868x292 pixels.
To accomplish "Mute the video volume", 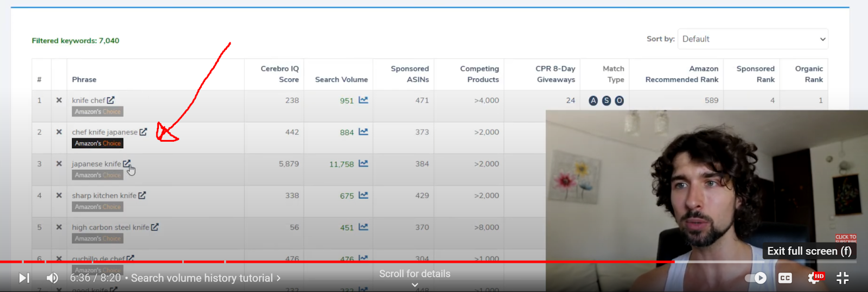I will pos(52,278).
